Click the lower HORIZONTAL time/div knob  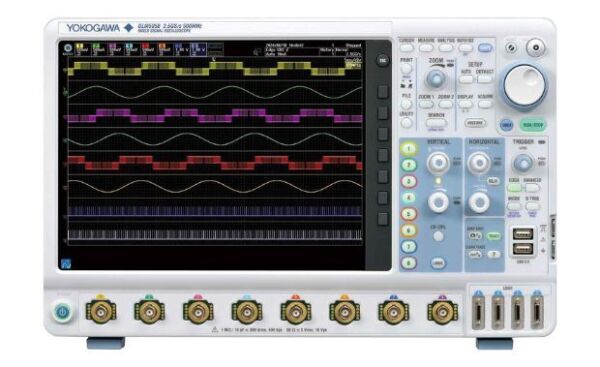(479, 202)
